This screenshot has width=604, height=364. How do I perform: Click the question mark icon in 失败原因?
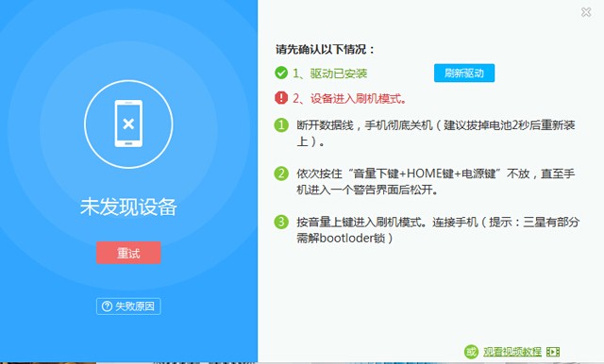tap(107, 306)
